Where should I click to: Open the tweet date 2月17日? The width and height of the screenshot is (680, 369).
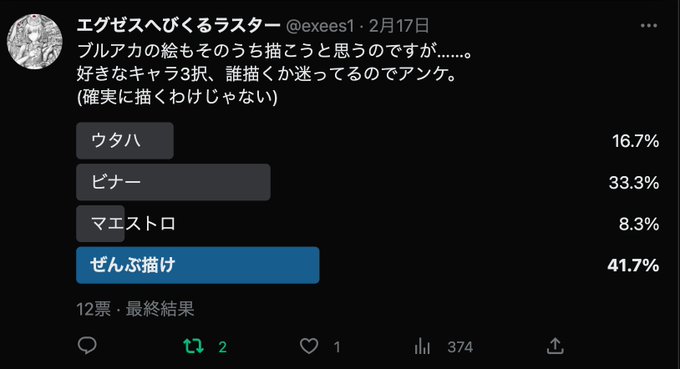[399, 26]
